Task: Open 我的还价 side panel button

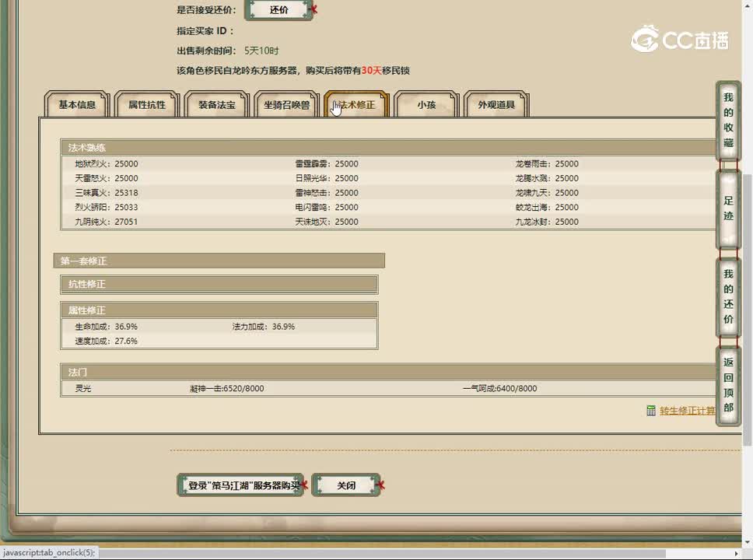Action: coord(728,297)
